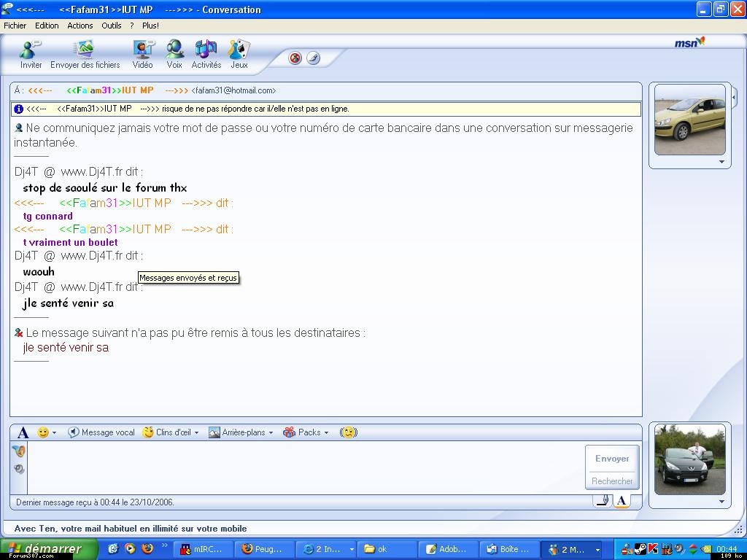747x560 pixels.
Task: Click the Message vocal button
Action: pyautogui.click(x=101, y=432)
